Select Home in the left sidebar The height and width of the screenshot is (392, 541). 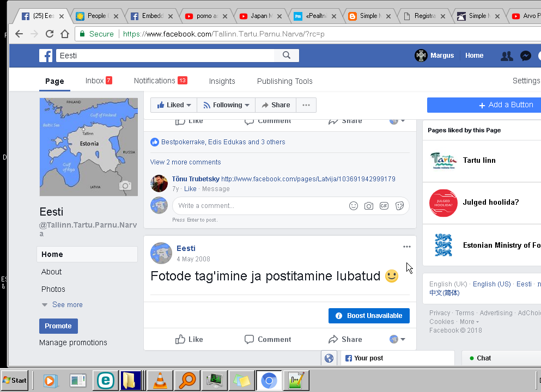[x=87, y=254]
